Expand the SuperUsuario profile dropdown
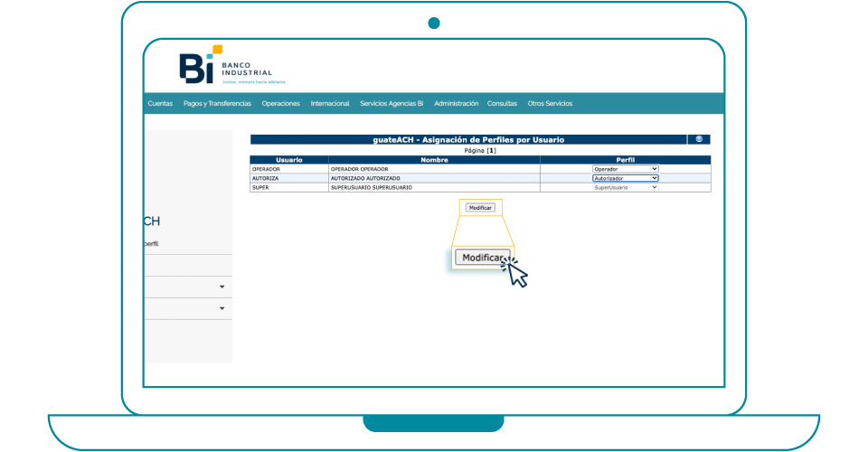Viewport: 868px width, 452px height. pos(626,187)
